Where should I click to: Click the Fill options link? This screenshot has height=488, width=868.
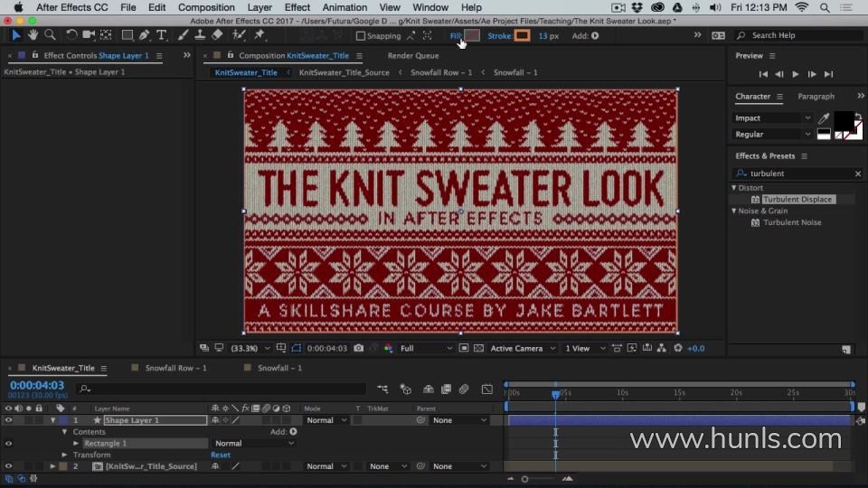click(x=455, y=36)
